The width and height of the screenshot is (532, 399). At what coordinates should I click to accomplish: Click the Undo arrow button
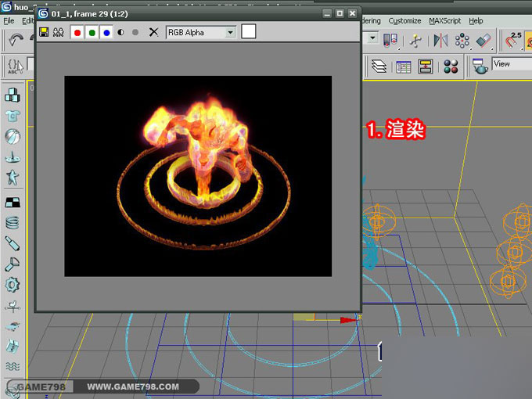[x=16, y=39]
